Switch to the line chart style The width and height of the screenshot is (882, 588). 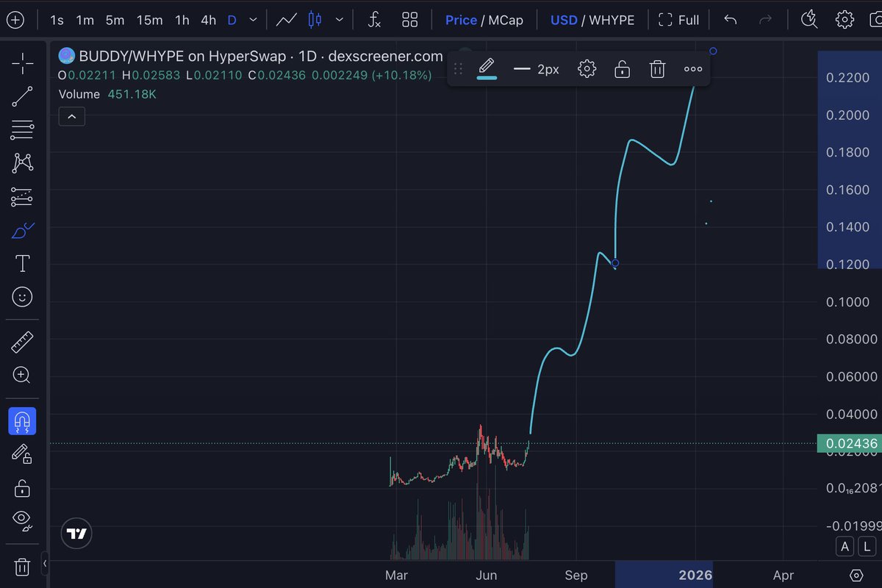pos(286,20)
